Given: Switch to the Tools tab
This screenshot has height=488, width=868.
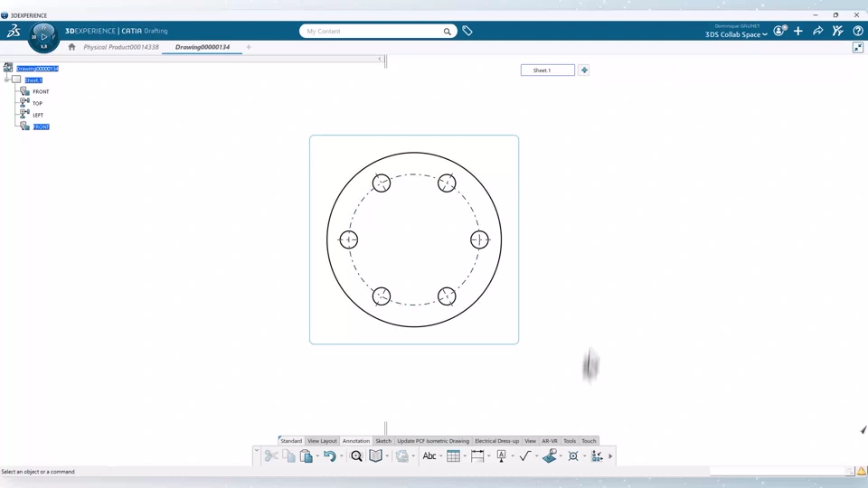Looking at the screenshot, I should coord(570,441).
